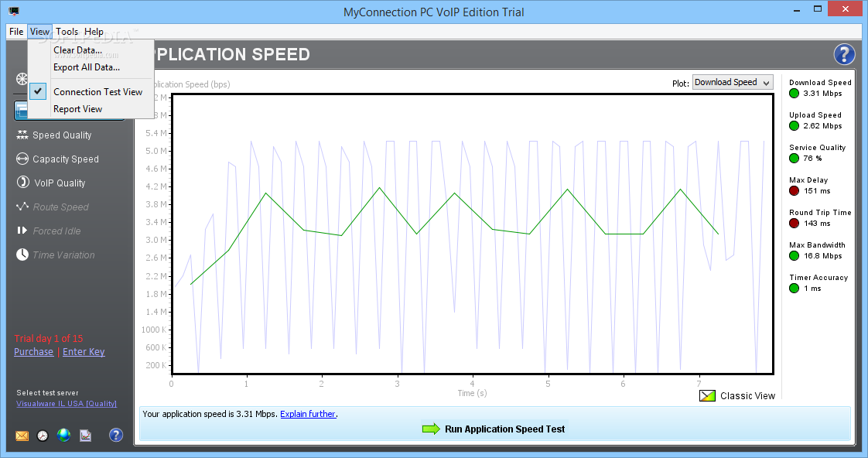
Task: Click the application icon in title bar
Action: [14, 11]
